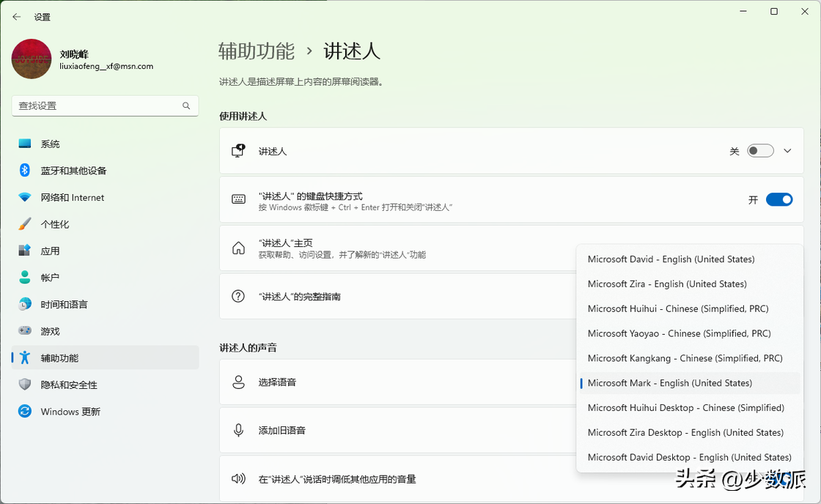
Task: Go to 时间和语言 in sidebar
Action: coord(64,305)
